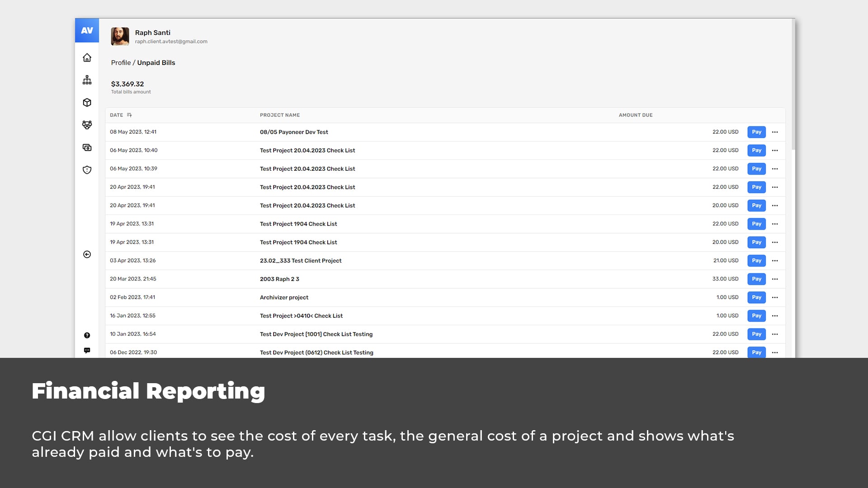
Task: Open the help question mark icon
Action: click(x=87, y=335)
